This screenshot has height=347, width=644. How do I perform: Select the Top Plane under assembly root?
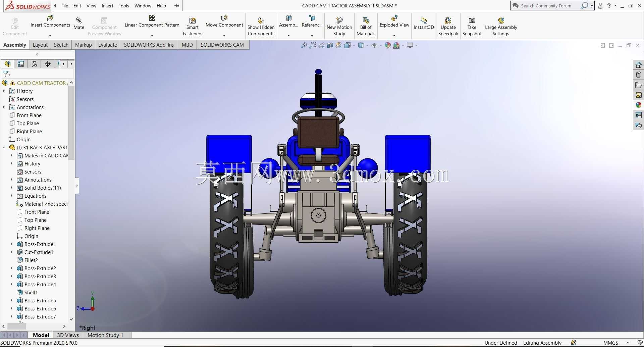28,123
